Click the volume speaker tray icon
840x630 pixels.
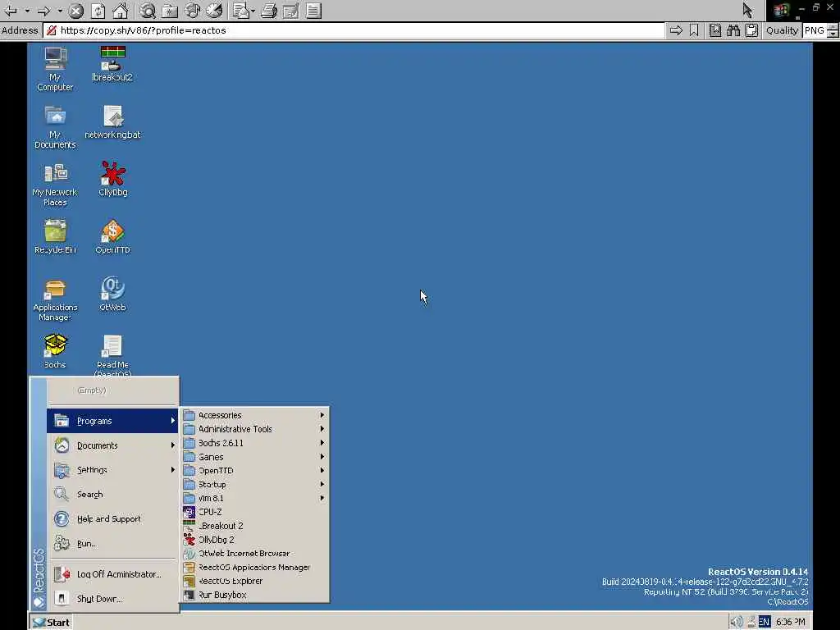[x=737, y=622]
